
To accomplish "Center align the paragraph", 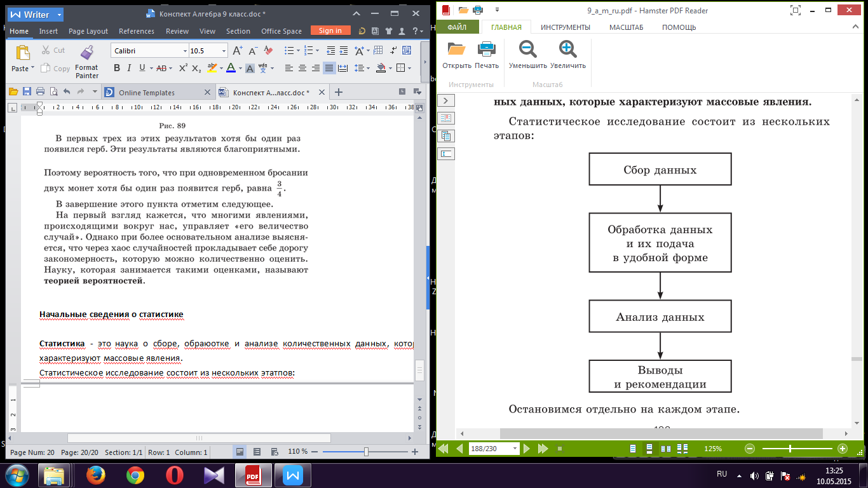I will click(x=302, y=68).
